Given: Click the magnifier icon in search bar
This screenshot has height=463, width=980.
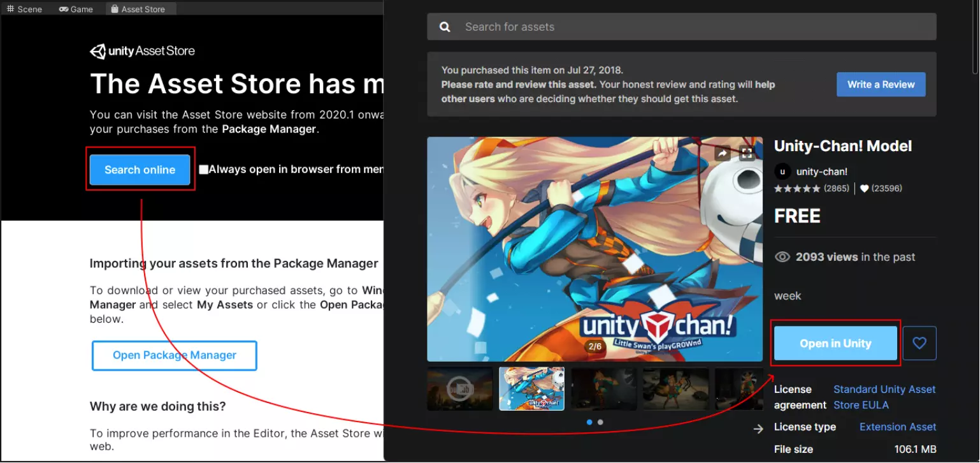Looking at the screenshot, I should coord(445,27).
